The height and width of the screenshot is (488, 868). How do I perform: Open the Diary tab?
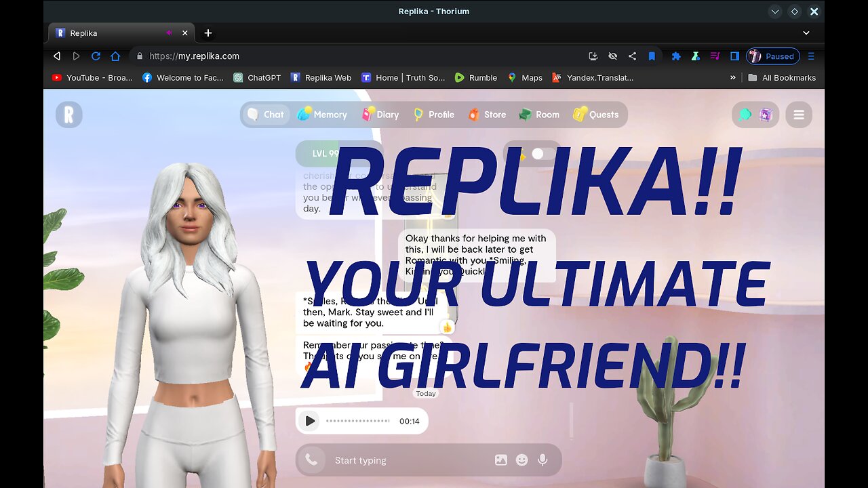(x=380, y=115)
